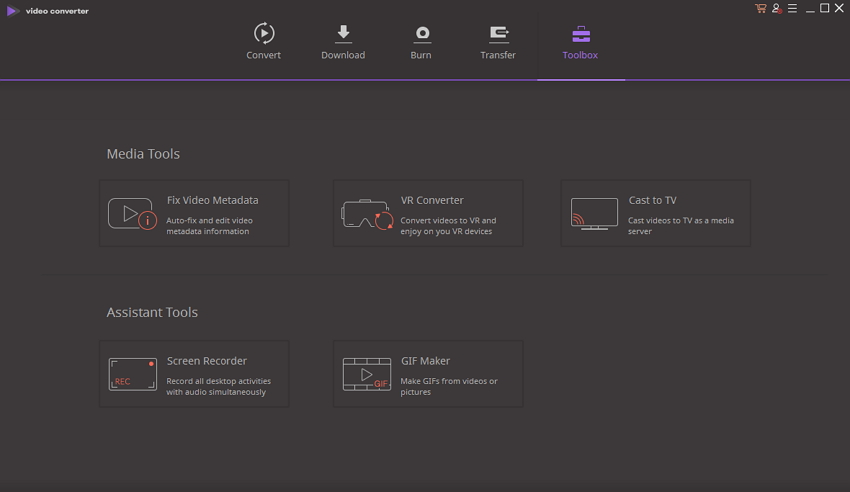This screenshot has height=492, width=850.
Task: Click the VR headset converter icon
Action: [367, 214]
